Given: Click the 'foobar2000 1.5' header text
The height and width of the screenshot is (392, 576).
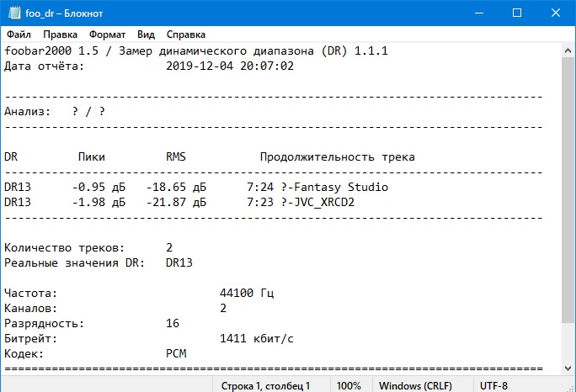Looking at the screenshot, I should pos(51,50).
